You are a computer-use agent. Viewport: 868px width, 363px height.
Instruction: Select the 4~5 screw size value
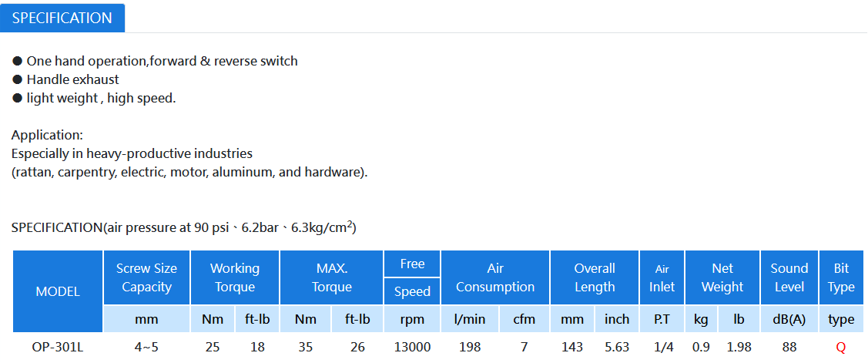(x=146, y=348)
